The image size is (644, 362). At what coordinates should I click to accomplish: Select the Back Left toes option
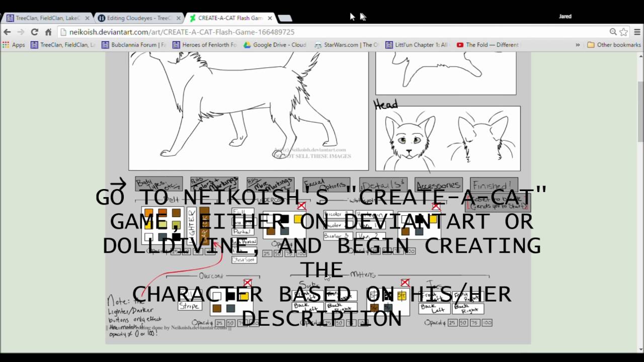pos(434,308)
